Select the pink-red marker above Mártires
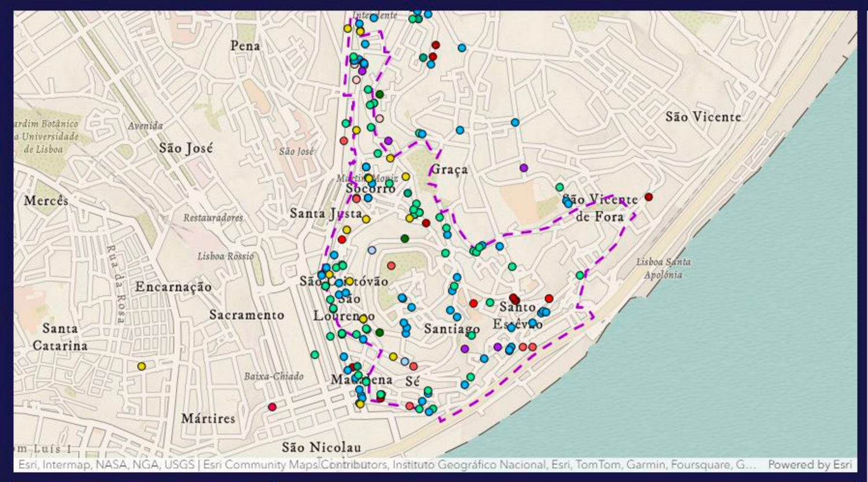868x482 pixels. pos(272,407)
